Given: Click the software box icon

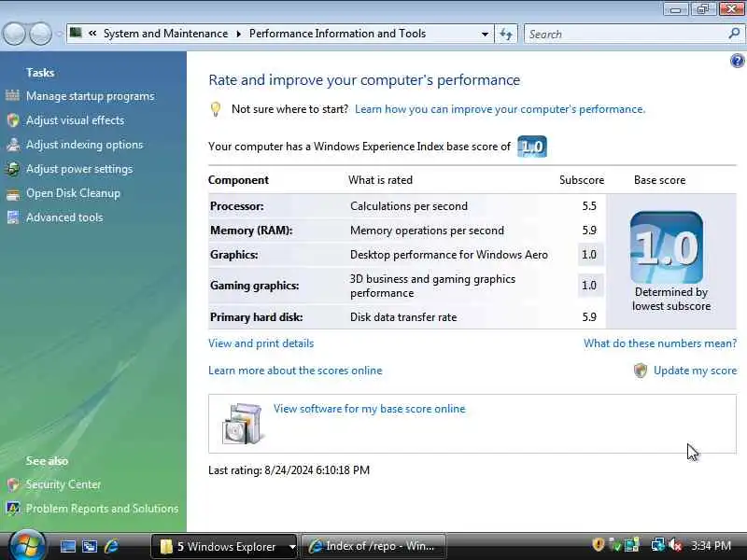Looking at the screenshot, I should (243, 424).
